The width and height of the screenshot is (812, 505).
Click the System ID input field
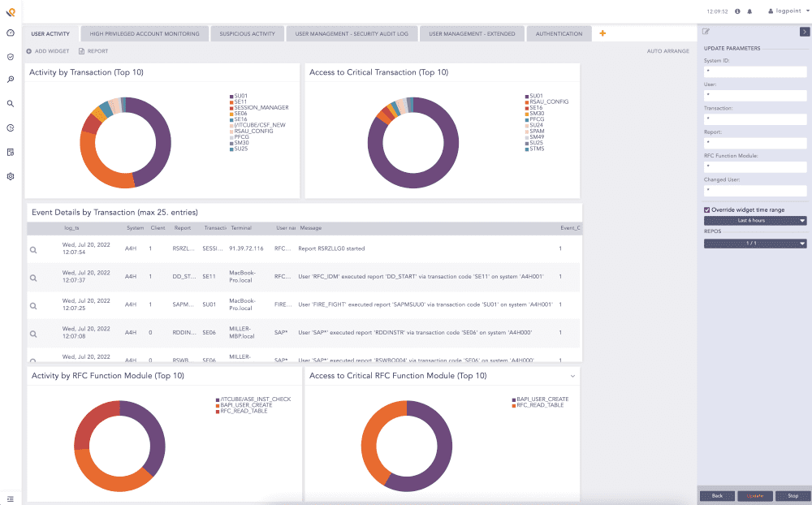click(x=755, y=71)
